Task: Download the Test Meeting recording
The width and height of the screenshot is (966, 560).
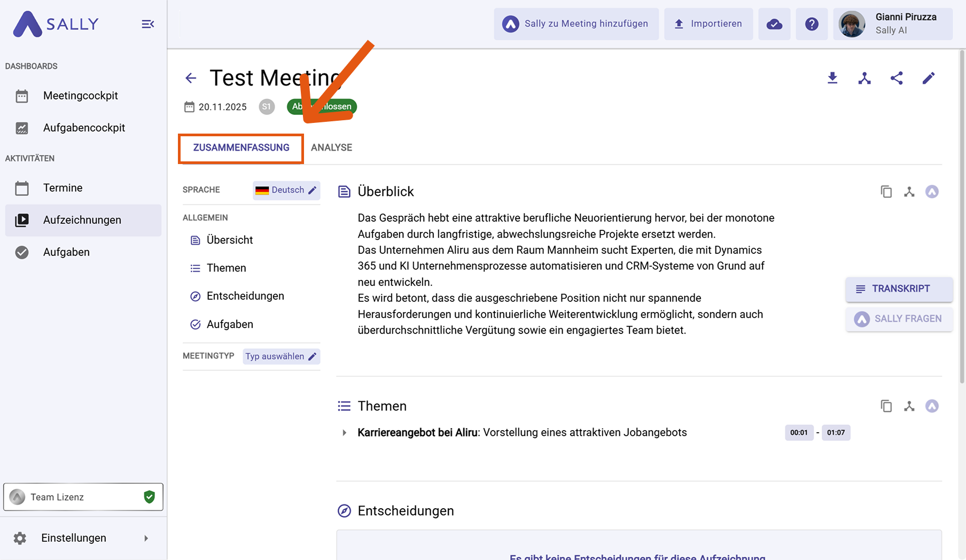Action: click(x=832, y=78)
